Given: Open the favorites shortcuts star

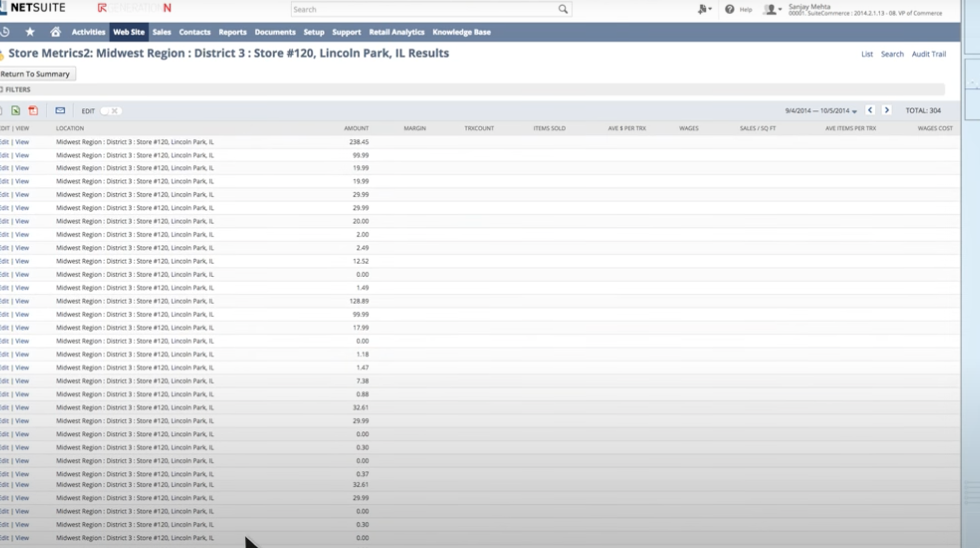Looking at the screenshot, I should (x=30, y=32).
